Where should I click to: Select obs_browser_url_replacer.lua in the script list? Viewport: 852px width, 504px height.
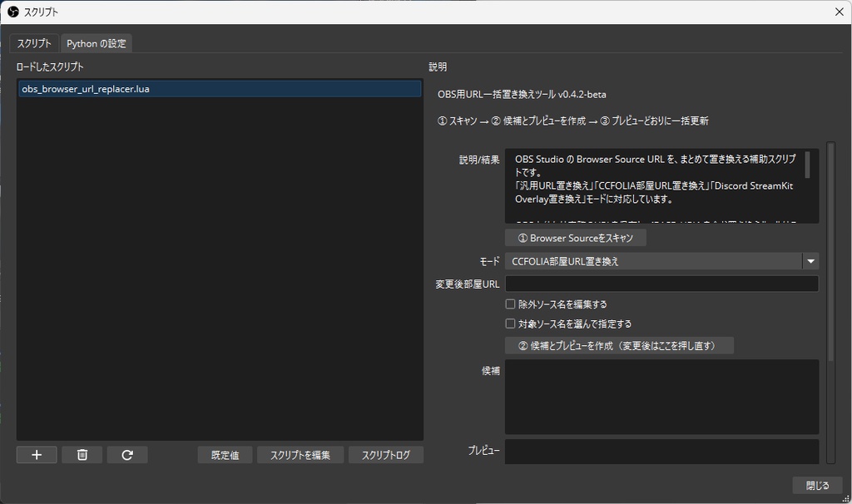point(220,89)
